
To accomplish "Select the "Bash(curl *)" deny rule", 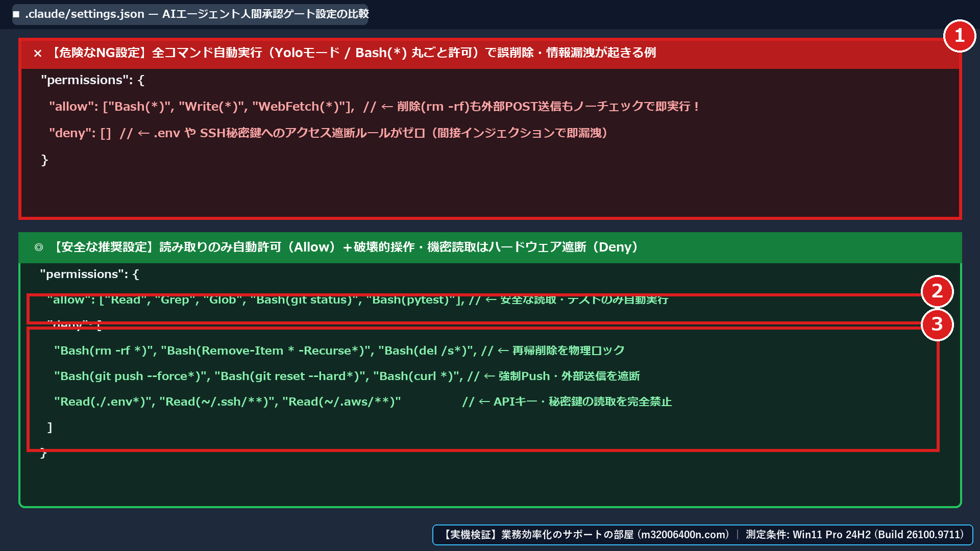I will pos(416,376).
